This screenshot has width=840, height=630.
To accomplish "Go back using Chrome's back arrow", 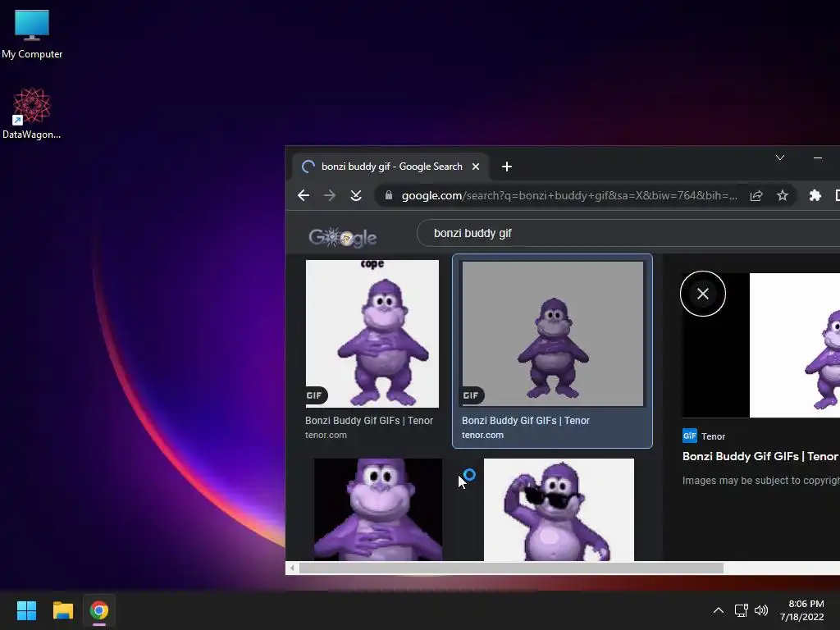I will pyautogui.click(x=304, y=195).
